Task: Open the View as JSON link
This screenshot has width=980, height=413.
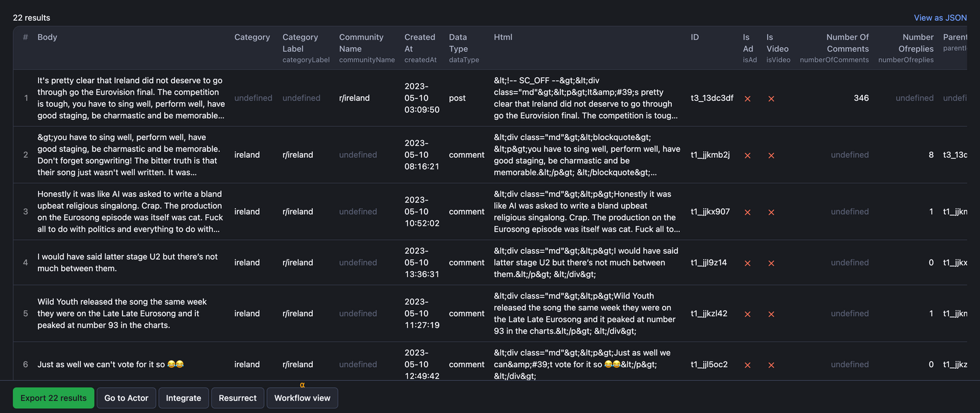Action: point(940,18)
